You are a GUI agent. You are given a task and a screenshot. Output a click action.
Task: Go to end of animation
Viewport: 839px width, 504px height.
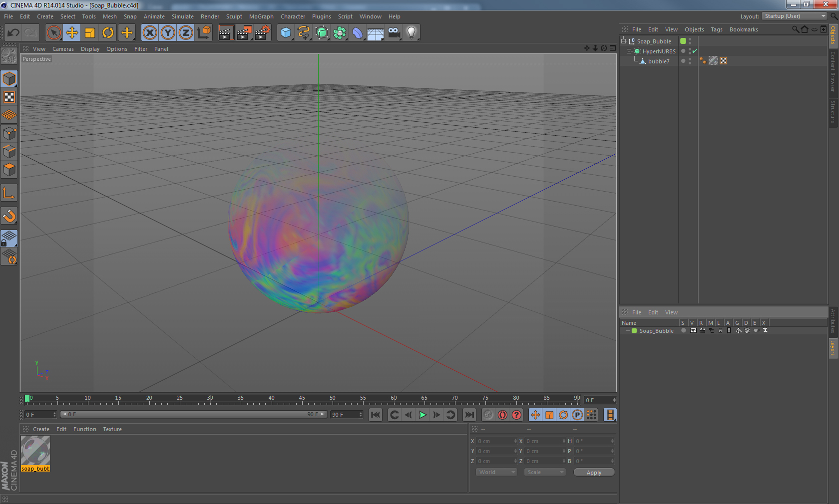(469, 415)
